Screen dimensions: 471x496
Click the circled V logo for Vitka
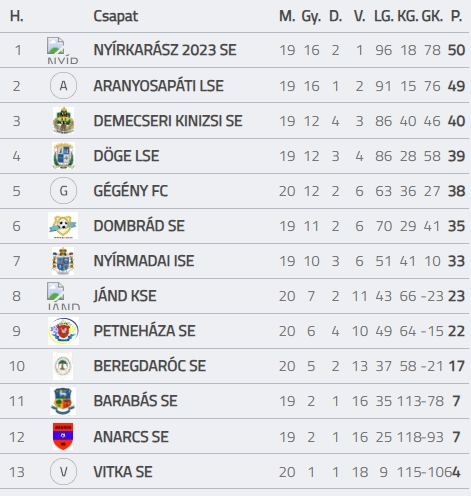coord(63,472)
